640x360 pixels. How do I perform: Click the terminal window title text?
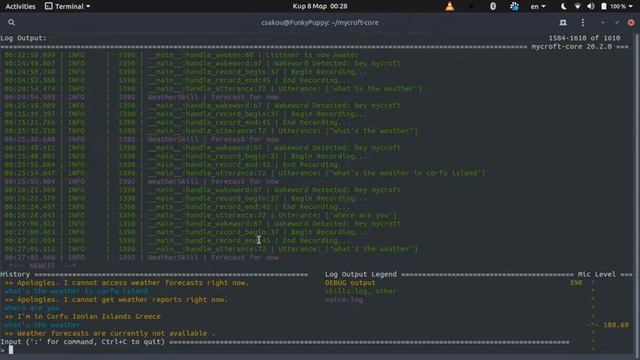click(x=320, y=22)
